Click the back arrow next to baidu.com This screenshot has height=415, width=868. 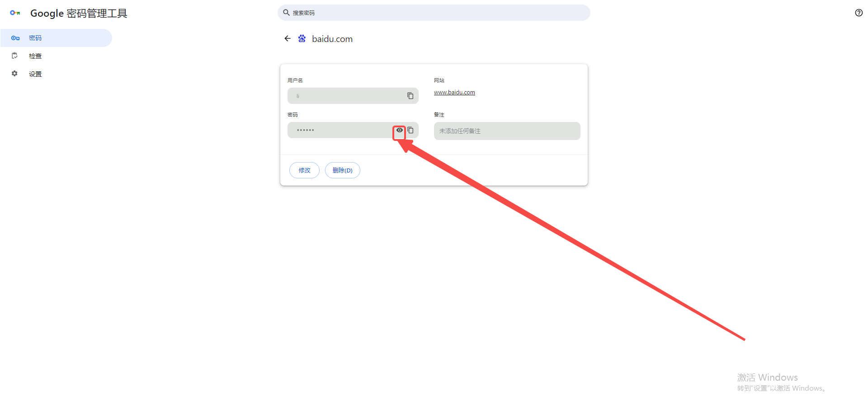[x=288, y=39]
